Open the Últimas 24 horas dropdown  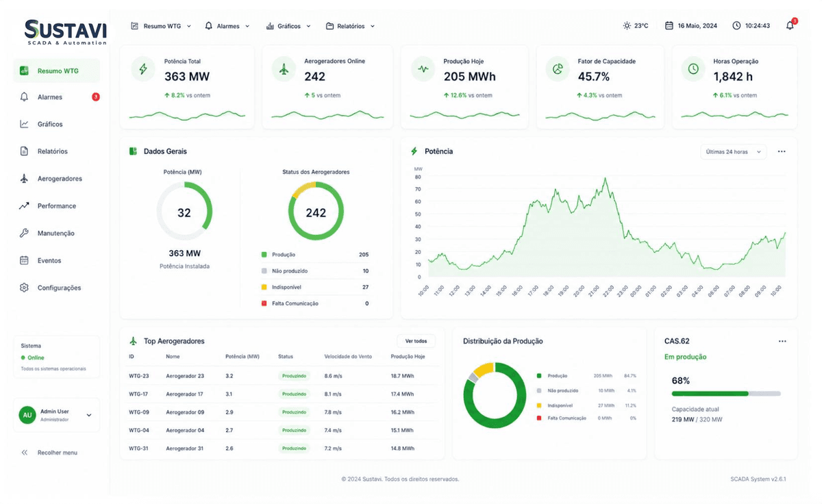pyautogui.click(x=733, y=151)
